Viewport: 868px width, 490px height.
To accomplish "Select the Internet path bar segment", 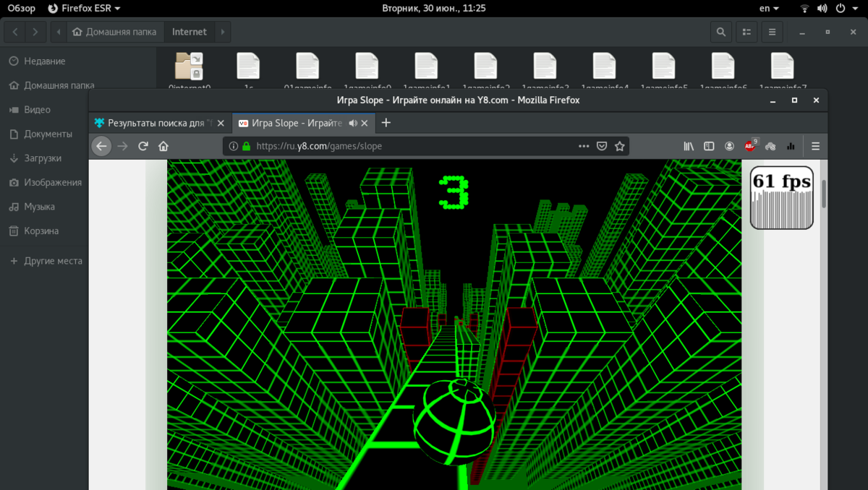I will pos(190,32).
